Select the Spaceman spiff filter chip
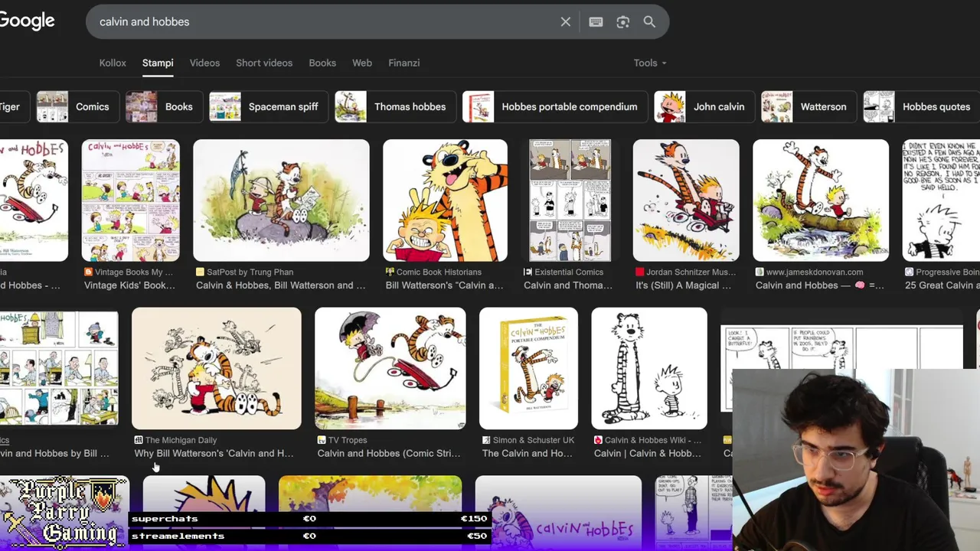Image resolution: width=980 pixels, height=551 pixels. [x=269, y=106]
